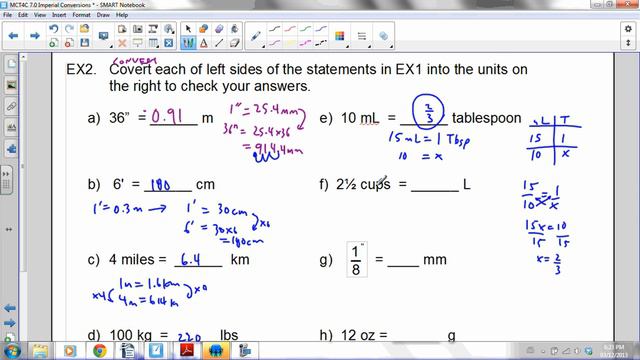The image size is (640, 360).
Task: Select the Magic Pen shapes tool
Action: tap(203, 29)
